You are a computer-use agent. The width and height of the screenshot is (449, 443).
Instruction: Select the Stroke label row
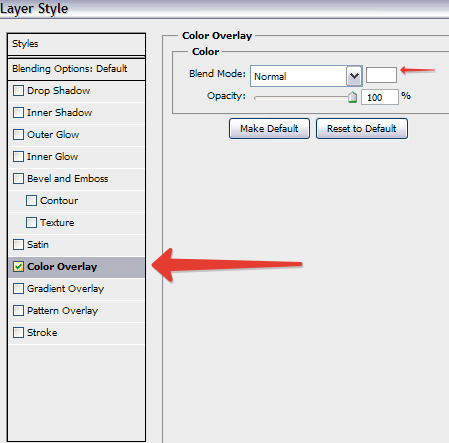[x=76, y=333]
